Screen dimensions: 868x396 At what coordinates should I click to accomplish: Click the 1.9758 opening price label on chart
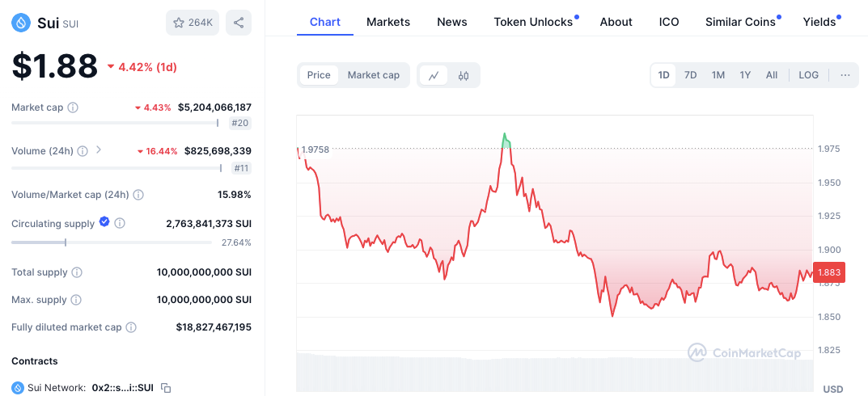pyautogui.click(x=315, y=150)
